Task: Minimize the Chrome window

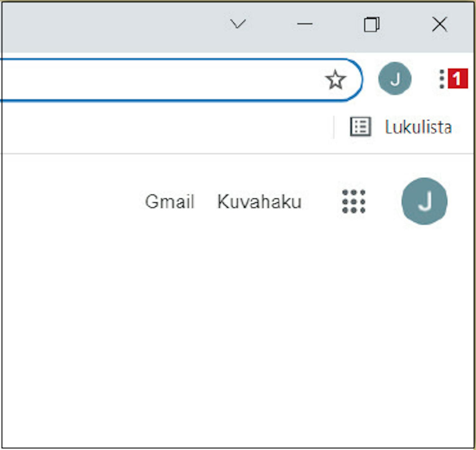Action: [x=305, y=24]
